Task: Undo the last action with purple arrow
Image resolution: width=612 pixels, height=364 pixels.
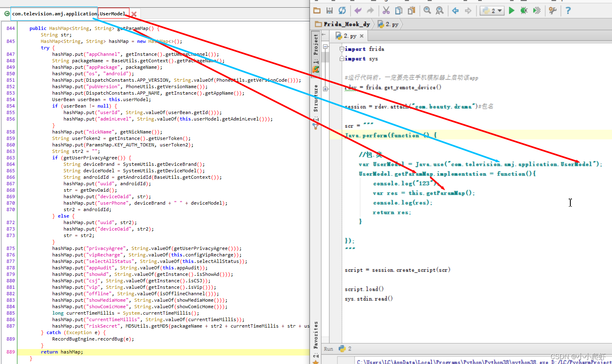Action: 358,11
